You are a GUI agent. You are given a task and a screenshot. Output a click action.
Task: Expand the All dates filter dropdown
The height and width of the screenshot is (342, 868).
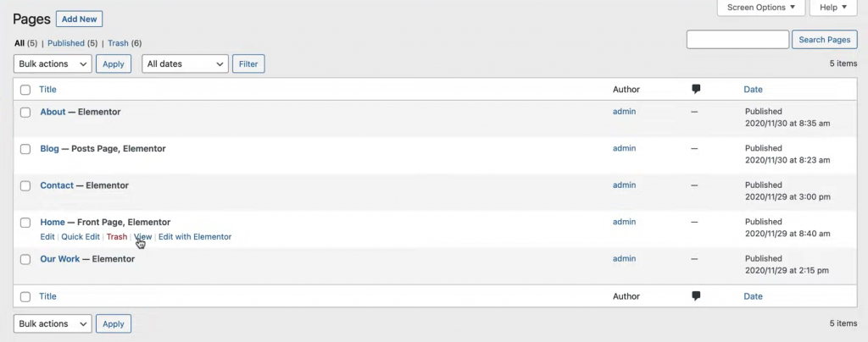pos(185,63)
